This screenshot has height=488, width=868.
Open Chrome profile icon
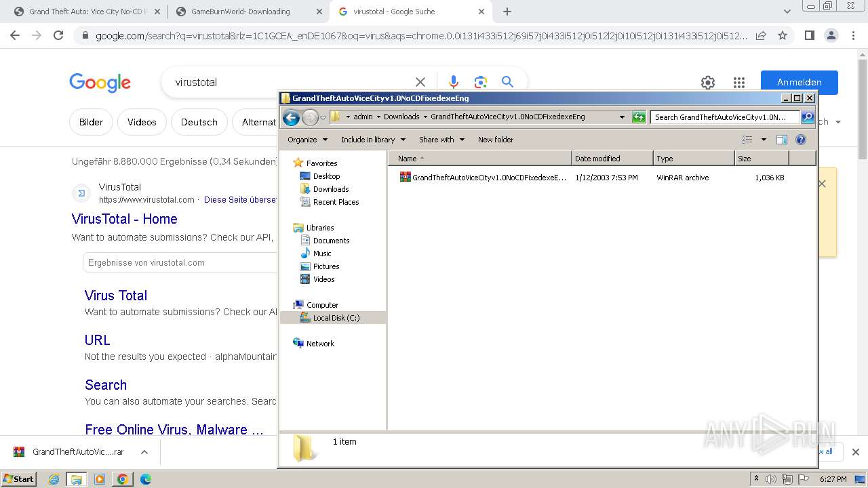pos(831,35)
